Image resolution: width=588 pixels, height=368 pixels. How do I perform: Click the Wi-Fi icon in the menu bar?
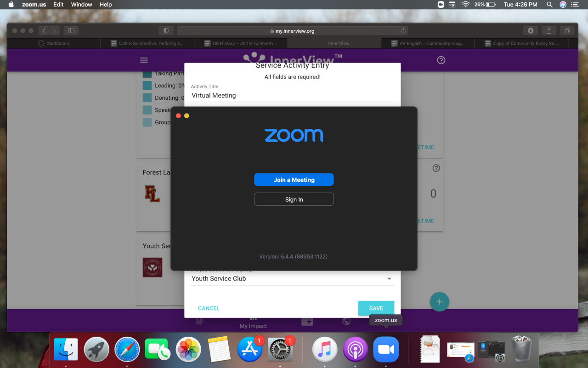click(x=465, y=5)
